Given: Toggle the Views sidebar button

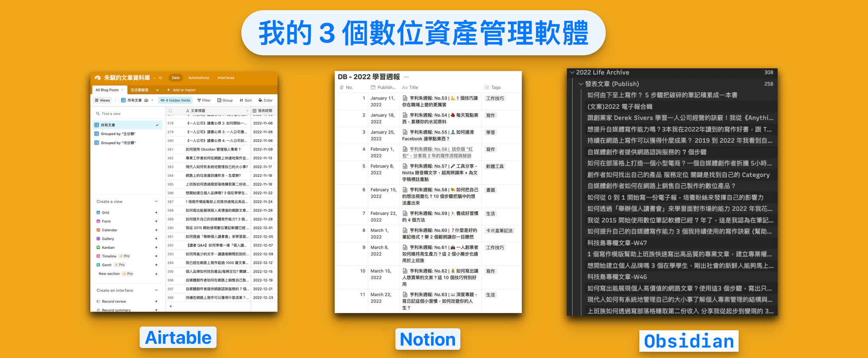Looking at the screenshot, I should [x=102, y=100].
